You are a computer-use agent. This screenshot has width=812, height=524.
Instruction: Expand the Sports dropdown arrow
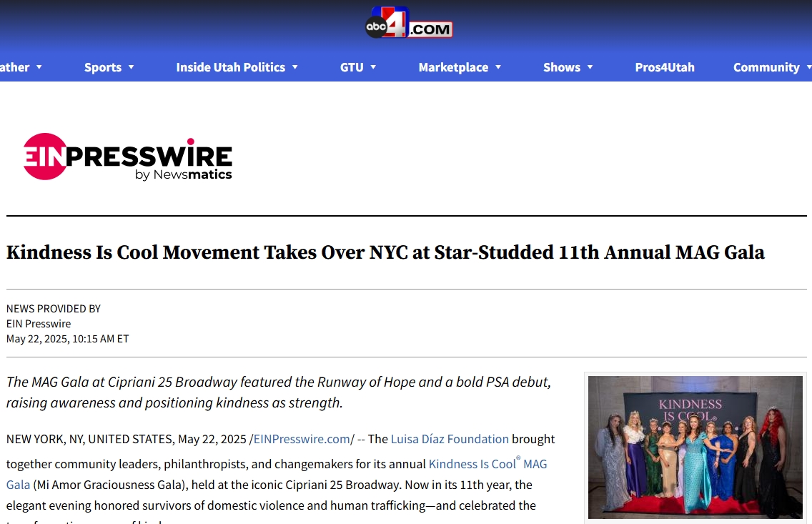coord(131,67)
